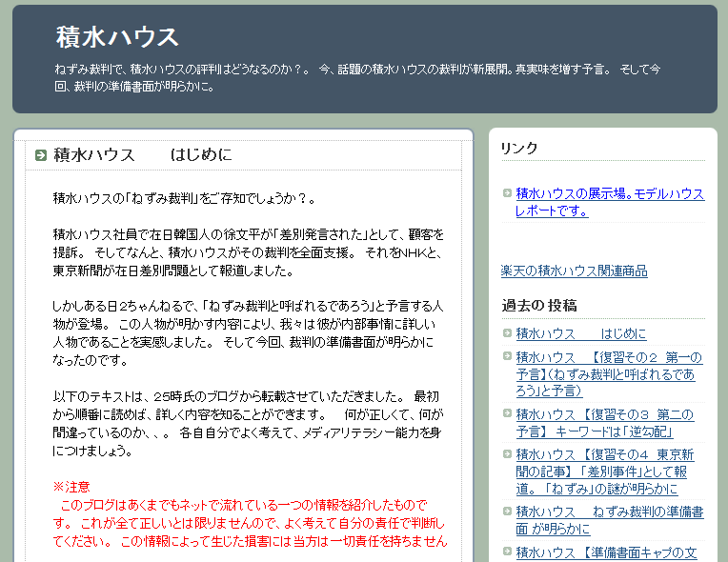
Task: Click bullet icon beside 準備書面キャプ link
Action: click(x=507, y=551)
